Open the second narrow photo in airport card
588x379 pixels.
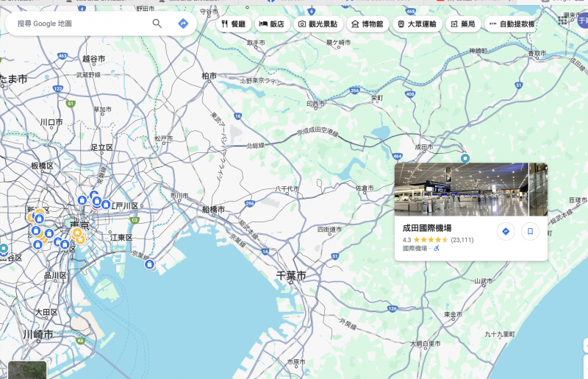tap(538, 189)
